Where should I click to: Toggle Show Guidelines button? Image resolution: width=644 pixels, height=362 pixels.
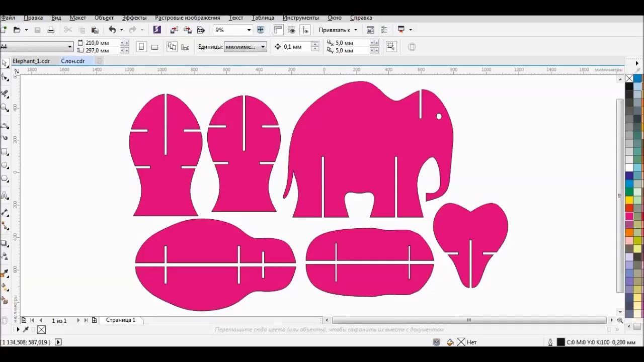(305, 30)
